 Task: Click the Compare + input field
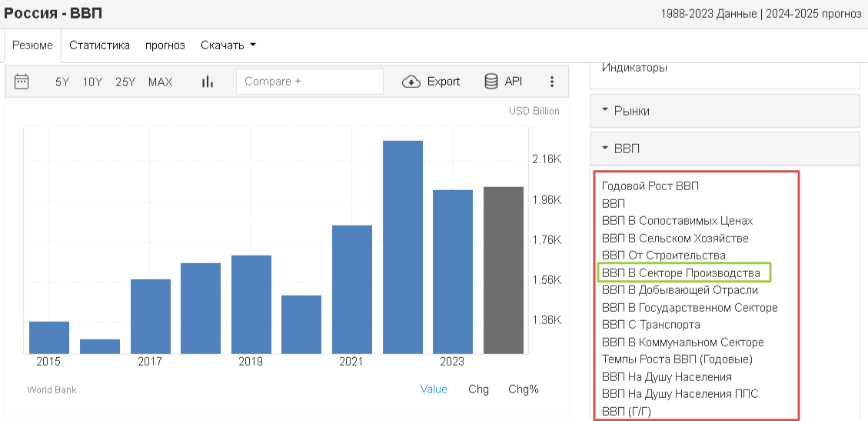(310, 82)
